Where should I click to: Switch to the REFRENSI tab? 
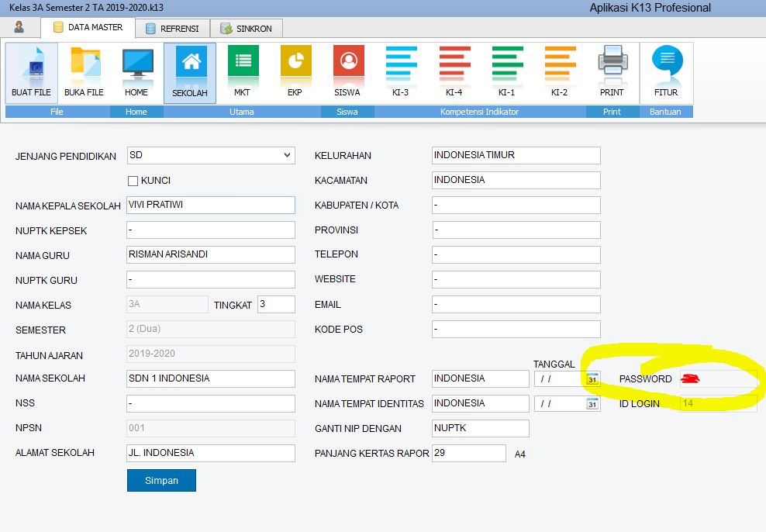pos(172,29)
